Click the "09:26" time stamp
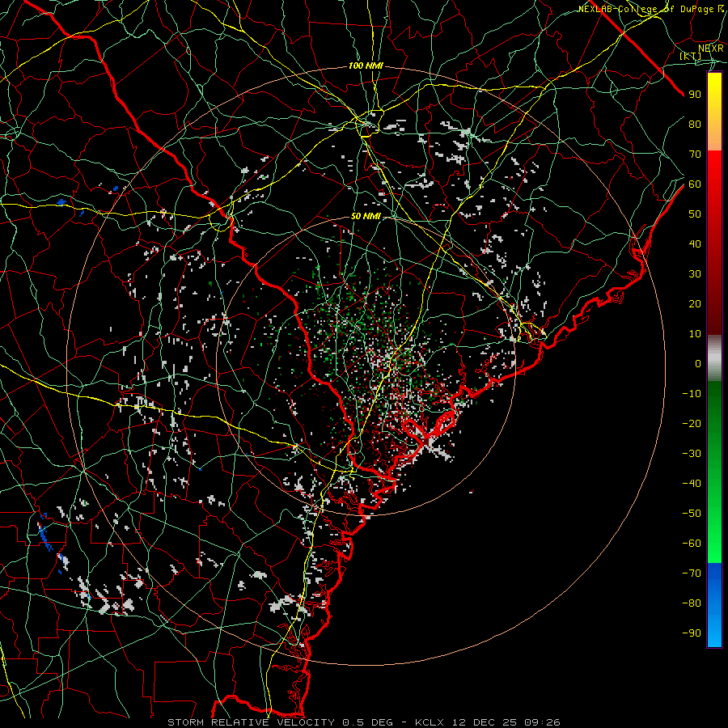728x728 pixels. coord(542,722)
